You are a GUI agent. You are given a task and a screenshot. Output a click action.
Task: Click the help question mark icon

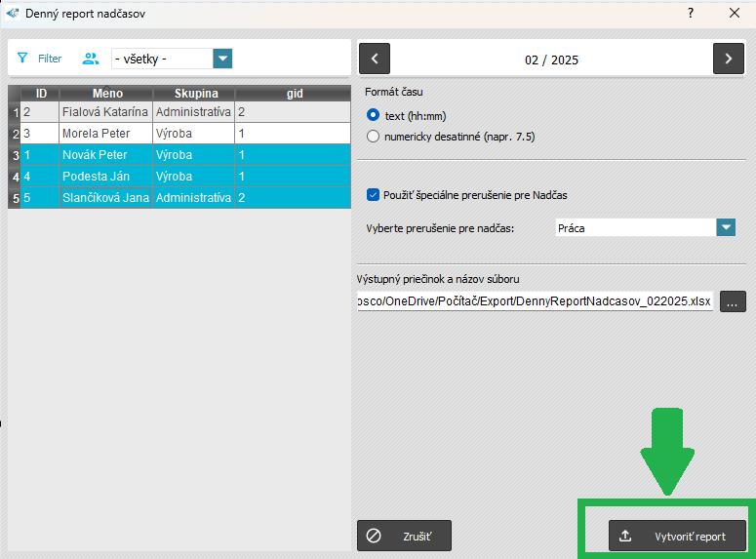point(690,14)
